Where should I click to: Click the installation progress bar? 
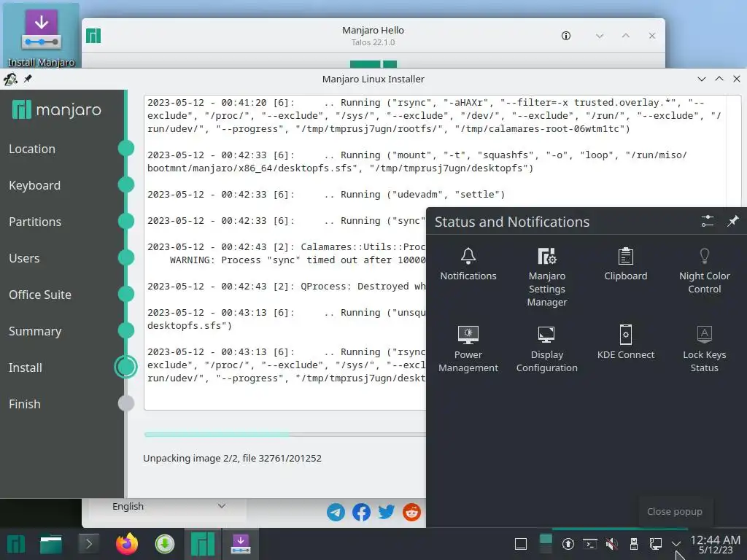point(285,435)
